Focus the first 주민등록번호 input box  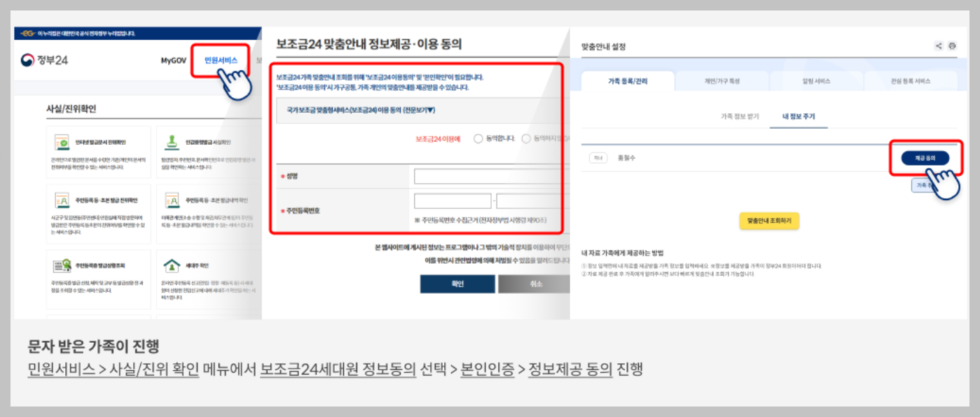[453, 202]
